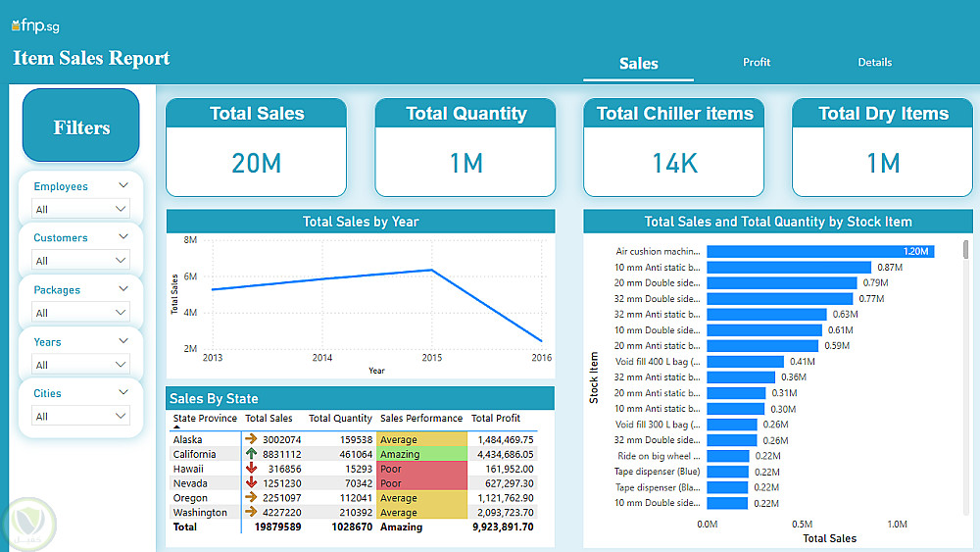The image size is (980, 552).
Task: Click the sort triangle under State Province
Action: pos(176,427)
